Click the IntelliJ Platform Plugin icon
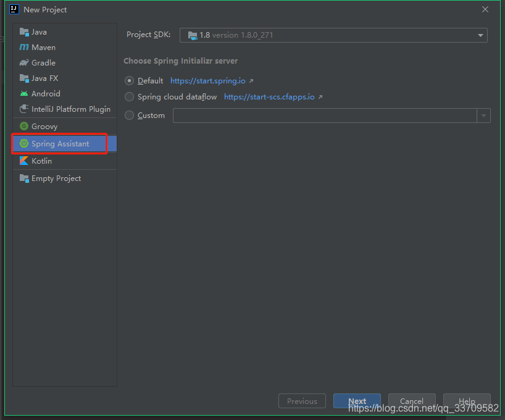Screen dimensions: 505x420 (24, 109)
